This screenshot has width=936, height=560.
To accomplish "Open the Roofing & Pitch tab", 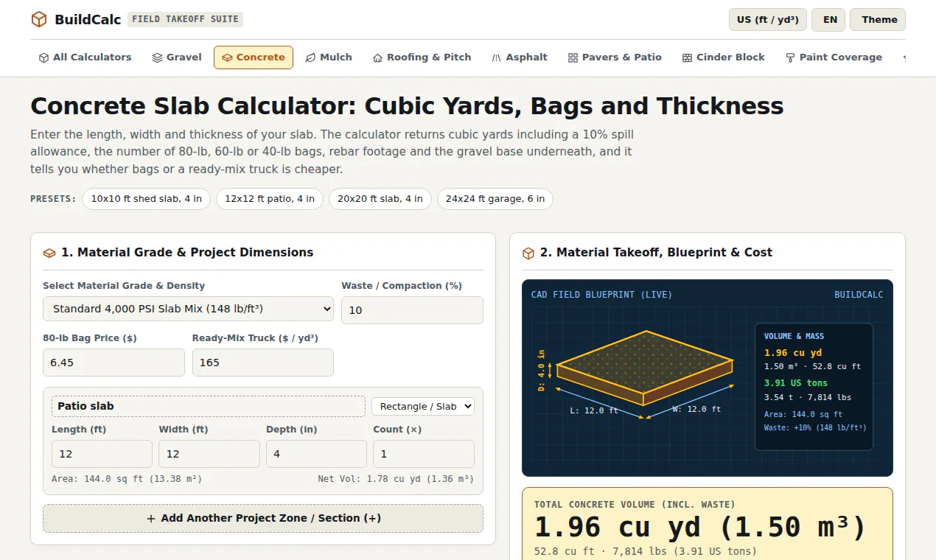I will [422, 57].
